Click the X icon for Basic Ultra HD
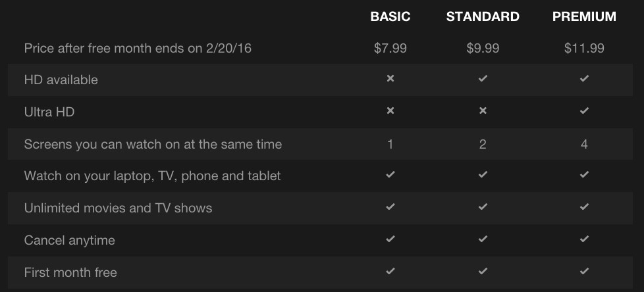This screenshot has width=644, height=292. coord(390,111)
